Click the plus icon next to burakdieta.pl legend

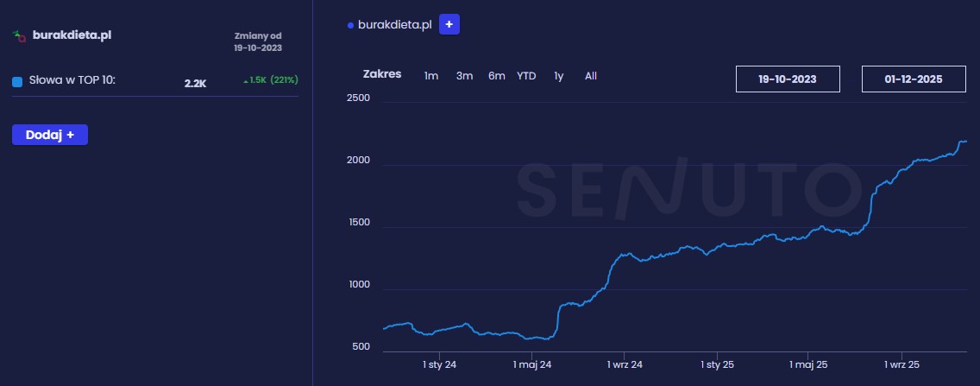pyautogui.click(x=449, y=24)
